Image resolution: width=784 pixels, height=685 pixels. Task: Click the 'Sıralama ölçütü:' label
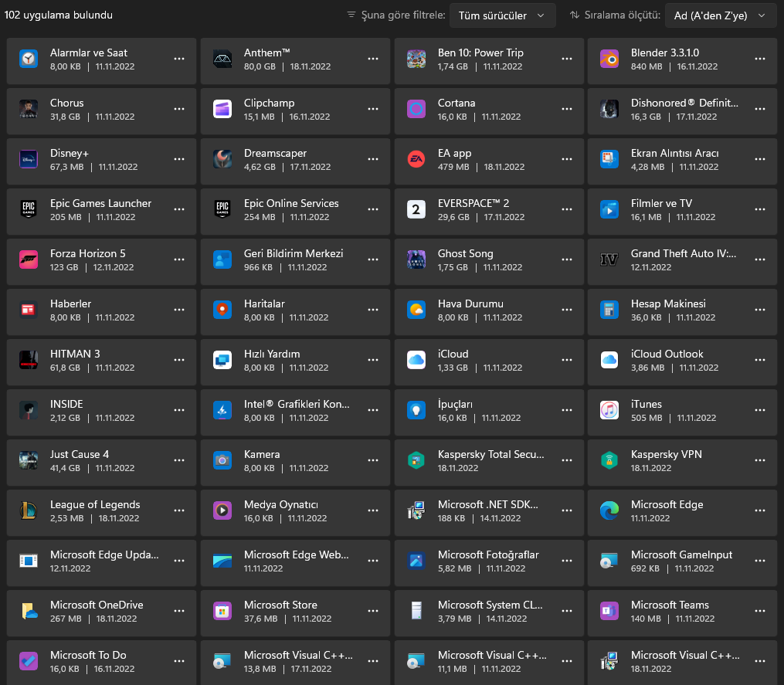[623, 15]
